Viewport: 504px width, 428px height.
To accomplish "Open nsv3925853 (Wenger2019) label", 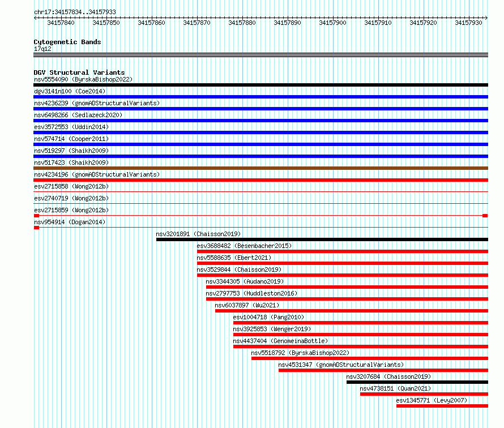I will 272,329.
